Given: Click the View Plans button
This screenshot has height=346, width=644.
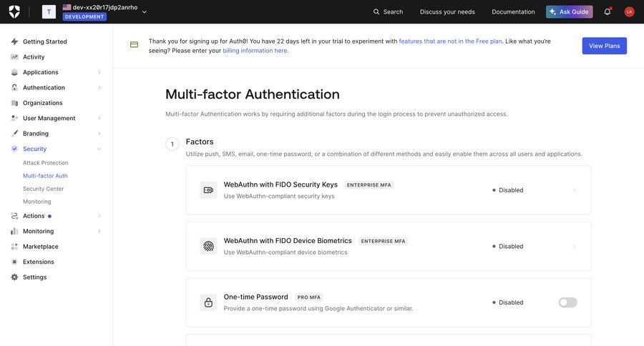Looking at the screenshot, I should [x=604, y=46].
